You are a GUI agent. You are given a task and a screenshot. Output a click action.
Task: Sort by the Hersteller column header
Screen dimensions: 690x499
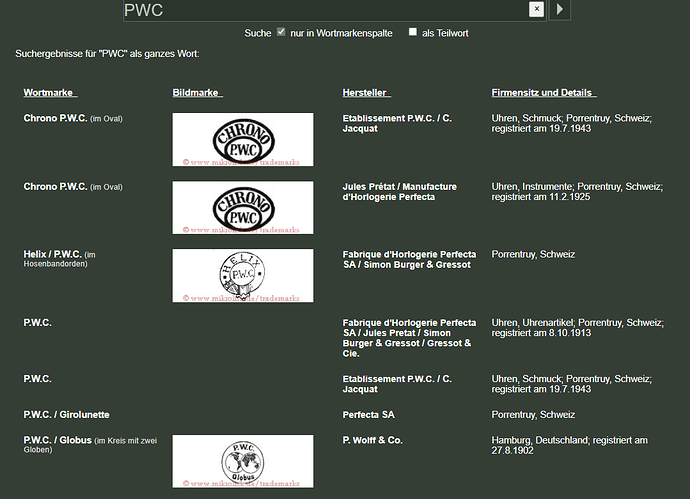(x=367, y=93)
